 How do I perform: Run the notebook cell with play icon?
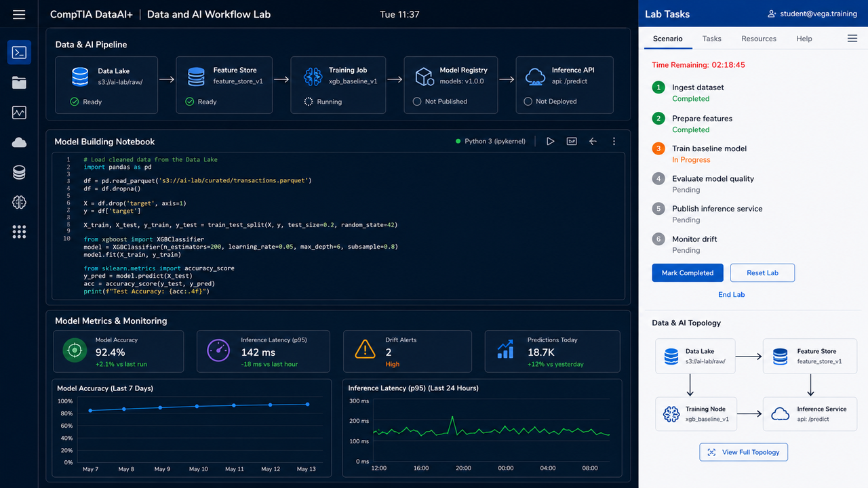[x=551, y=141]
